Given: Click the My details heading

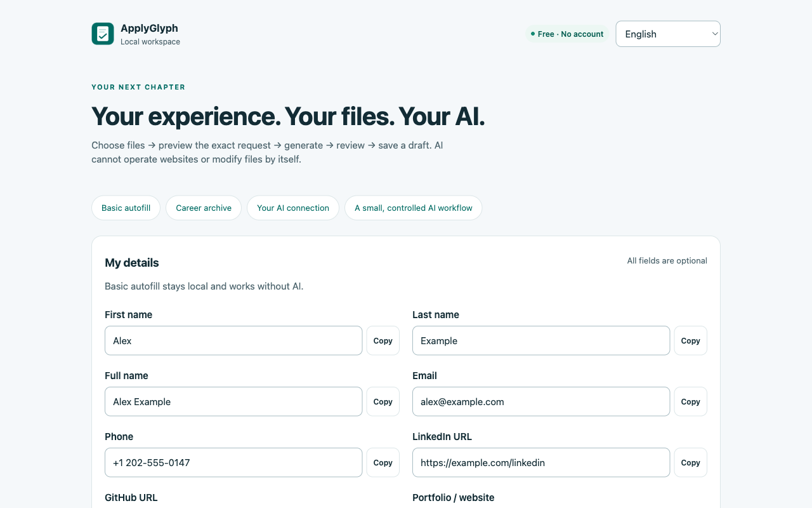Looking at the screenshot, I should 132,263.
